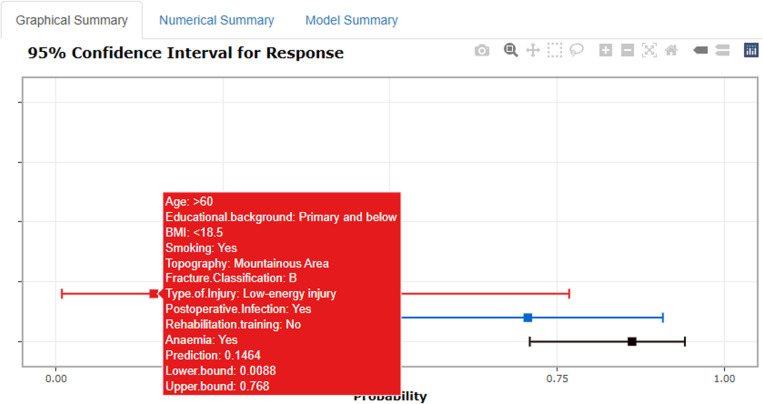Screen dimensions: 763x404
Task: Switch to the Numerical Summary tab
Action: pyautogui.click(x=217, y=20)
